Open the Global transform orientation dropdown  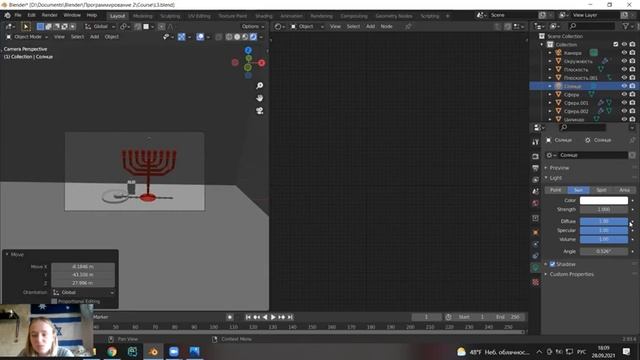(x=100, y=27)
